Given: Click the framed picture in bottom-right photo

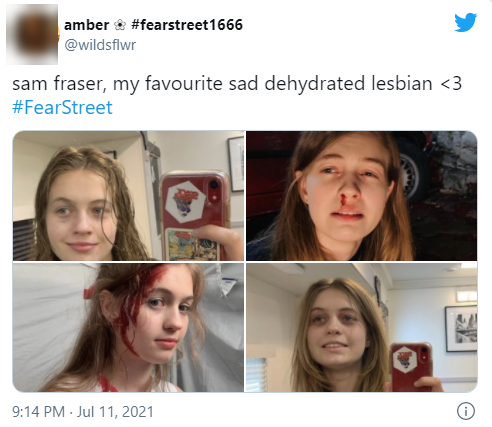Looking at the screenshot, I should (x=461, y=328).
